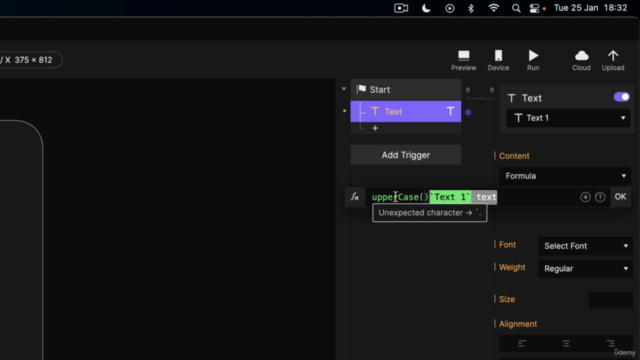
Task: Click the T icon at Text row's right
Action: tap(450, 111)
